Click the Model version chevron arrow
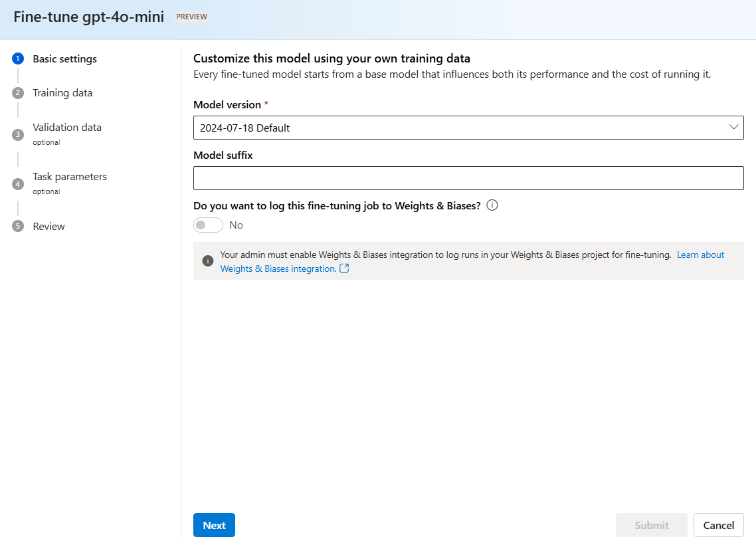The width and height of the screenshot is (756, 545). pyautogui.click(x=734, y=128)
